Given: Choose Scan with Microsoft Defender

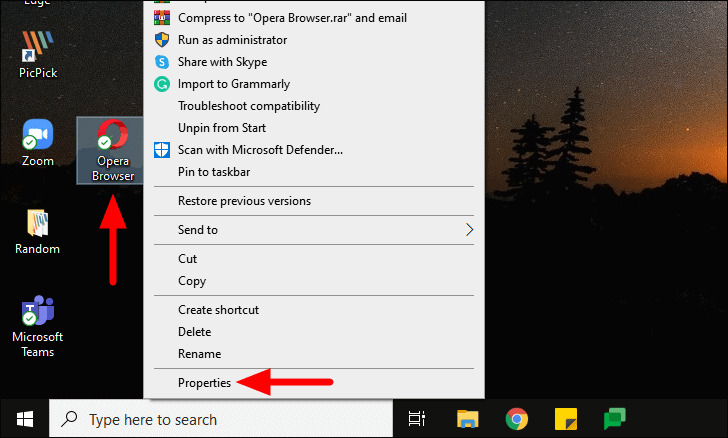Looking at the screenshot, I should (314, 150).
